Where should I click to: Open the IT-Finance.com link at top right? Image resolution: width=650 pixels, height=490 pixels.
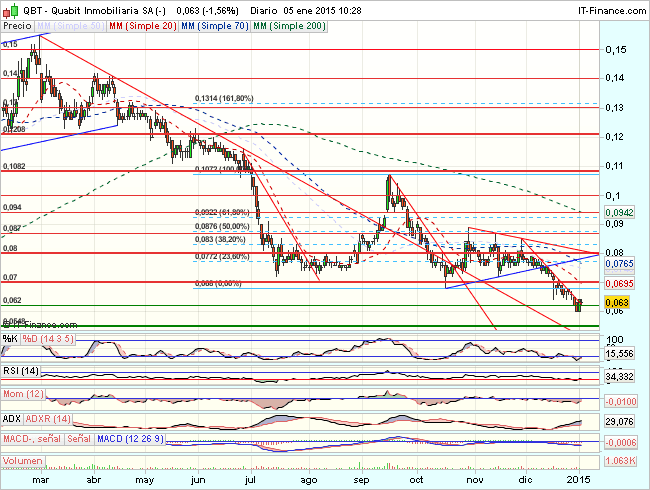(612, 11)
